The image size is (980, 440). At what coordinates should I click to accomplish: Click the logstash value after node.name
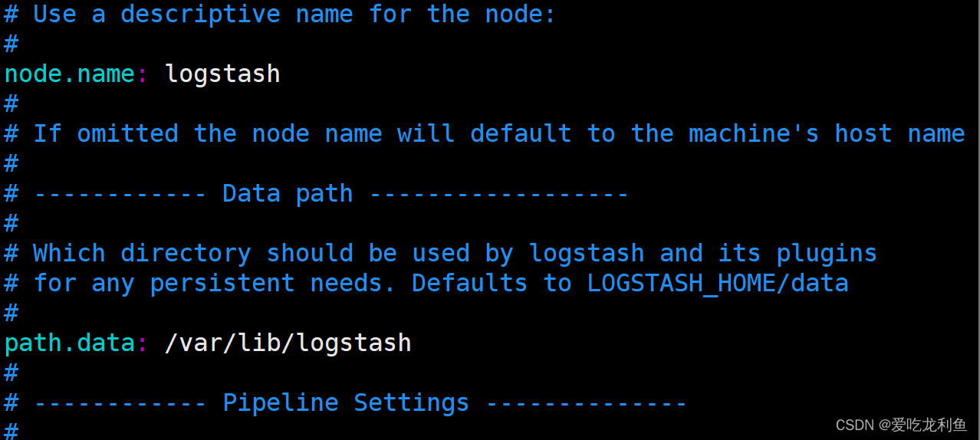coord(222,74)
